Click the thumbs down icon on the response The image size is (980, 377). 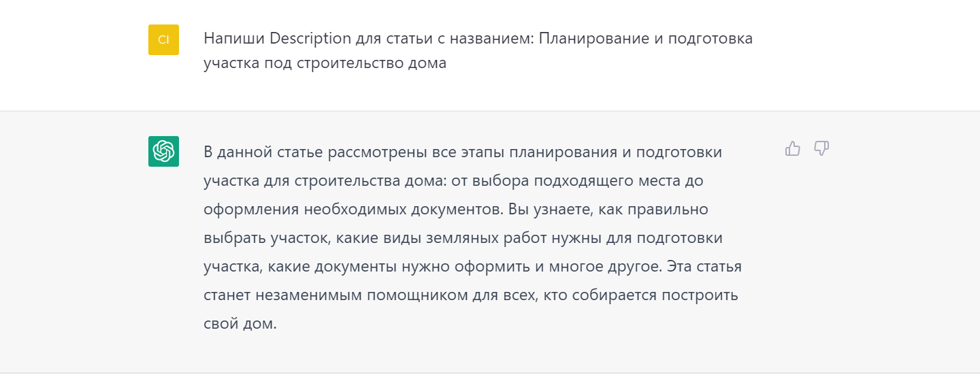[x=821, y=148]
